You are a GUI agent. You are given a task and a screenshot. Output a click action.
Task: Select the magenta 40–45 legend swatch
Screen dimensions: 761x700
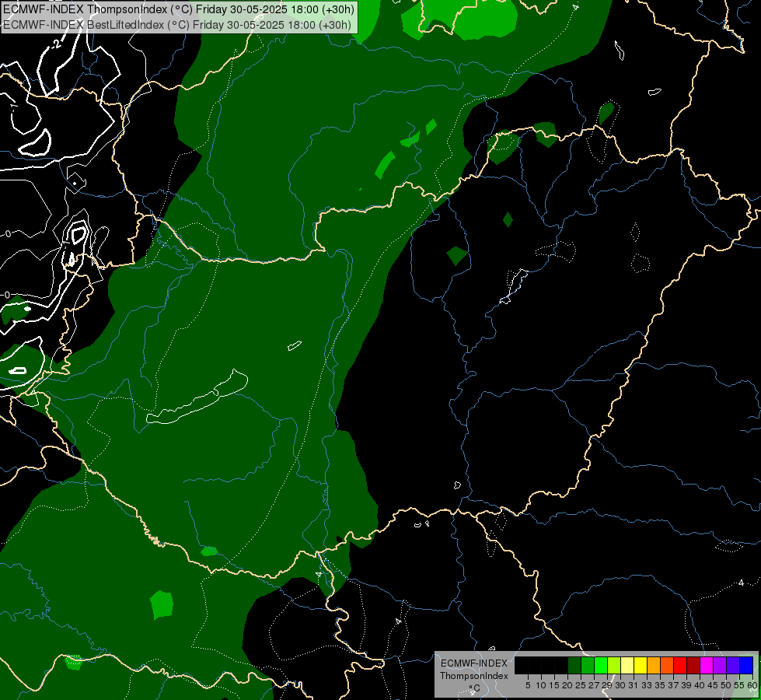point(707,665)
